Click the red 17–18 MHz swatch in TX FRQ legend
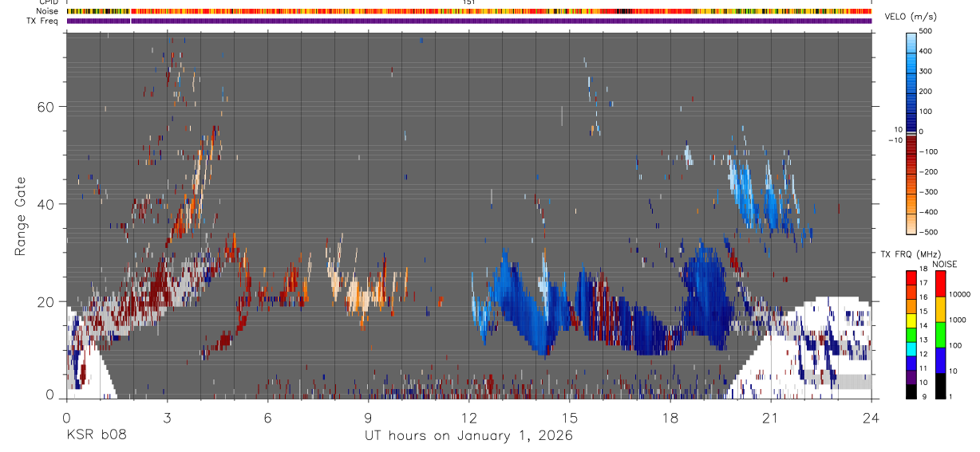 pyautogui.click(x=911, y=277)
